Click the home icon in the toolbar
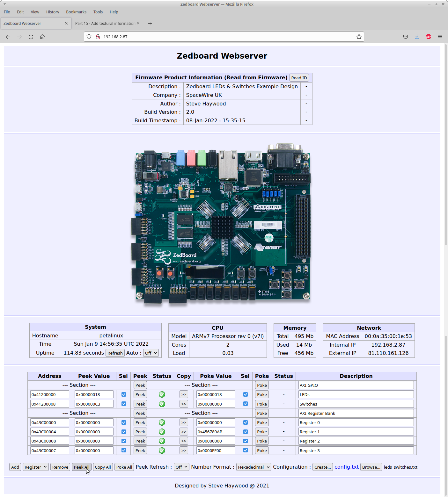 point(42,37)
